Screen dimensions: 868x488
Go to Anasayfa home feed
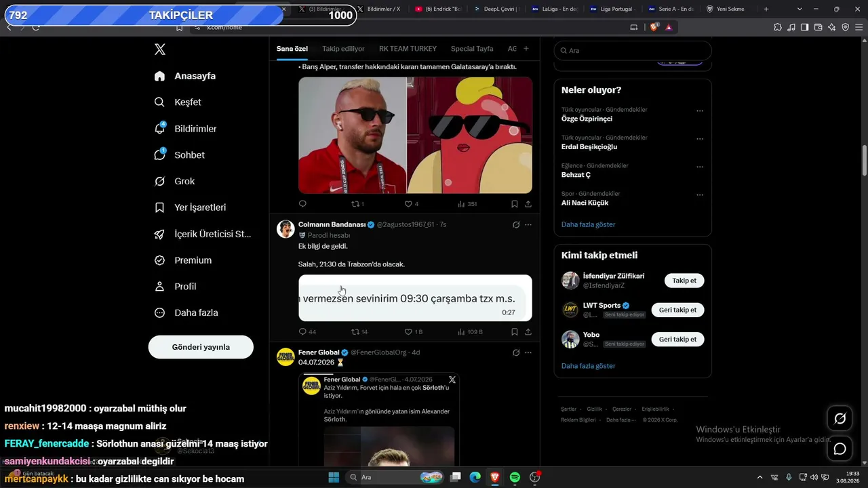point(185,76)
